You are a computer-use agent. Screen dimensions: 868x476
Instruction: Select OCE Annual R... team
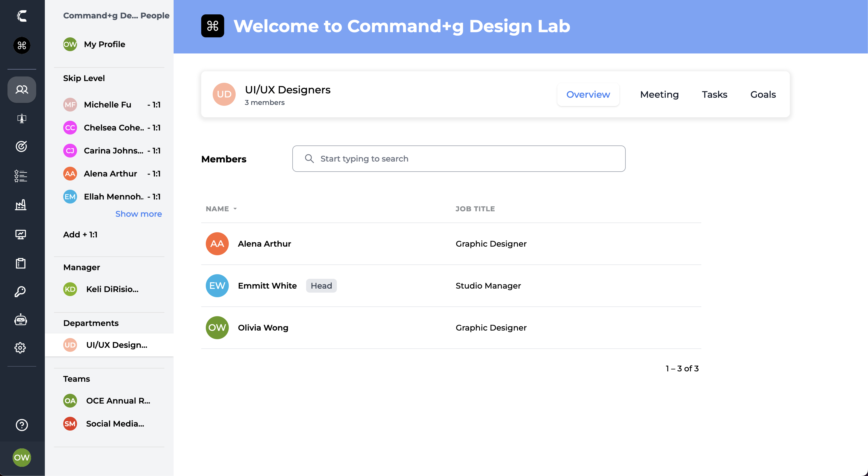point(118,400)
